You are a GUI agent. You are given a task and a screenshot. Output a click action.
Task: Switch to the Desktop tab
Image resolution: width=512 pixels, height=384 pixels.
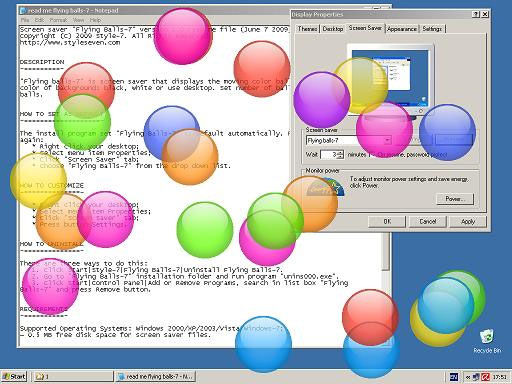[333, 29]
